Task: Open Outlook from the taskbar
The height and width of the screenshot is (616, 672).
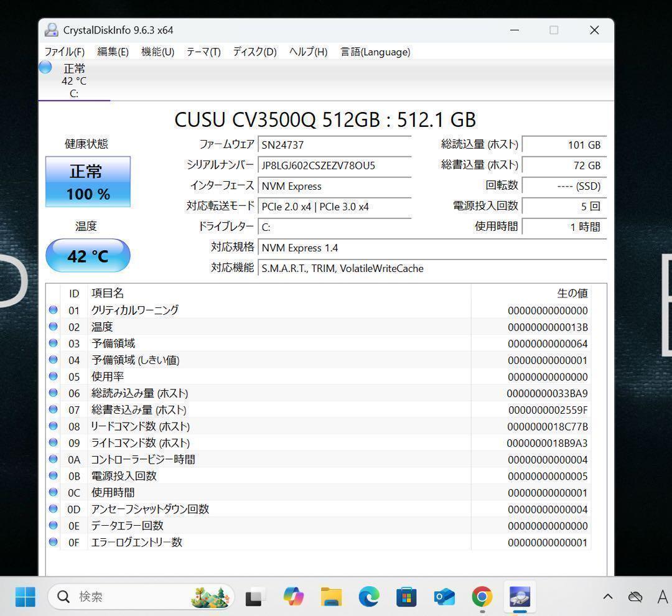Action: coord(444,597)
